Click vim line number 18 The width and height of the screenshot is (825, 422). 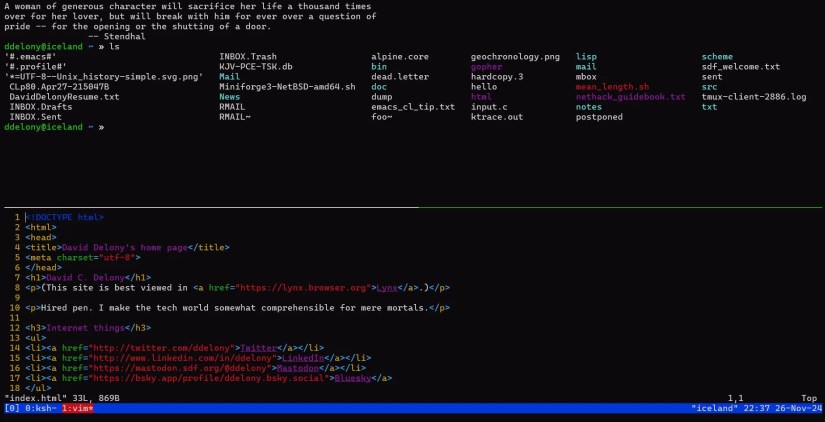[x=14, y=388]
